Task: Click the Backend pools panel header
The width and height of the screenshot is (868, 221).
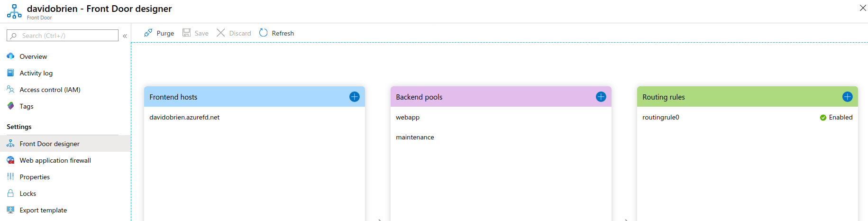Action: click(501, 97)
